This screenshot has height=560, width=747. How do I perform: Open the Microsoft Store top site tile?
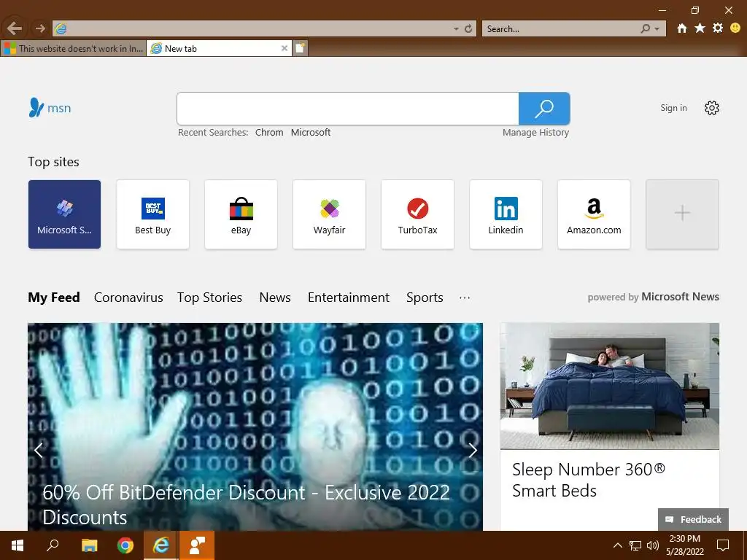(64, 214)
